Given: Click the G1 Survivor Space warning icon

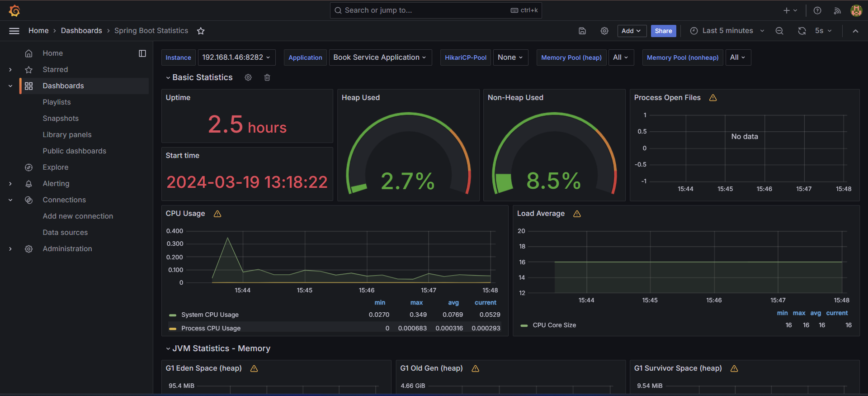Looking at the screenshot, I should [x=734, y=368].
